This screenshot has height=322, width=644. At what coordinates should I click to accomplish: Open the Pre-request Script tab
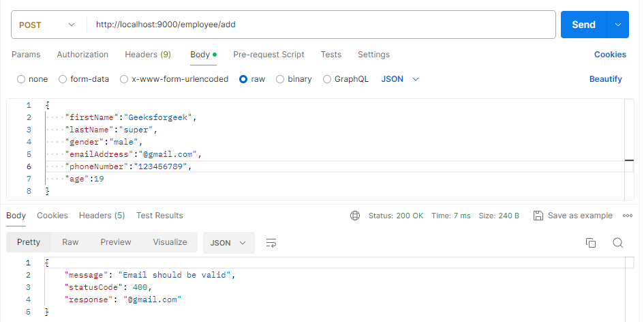click(x=269, y=55)
